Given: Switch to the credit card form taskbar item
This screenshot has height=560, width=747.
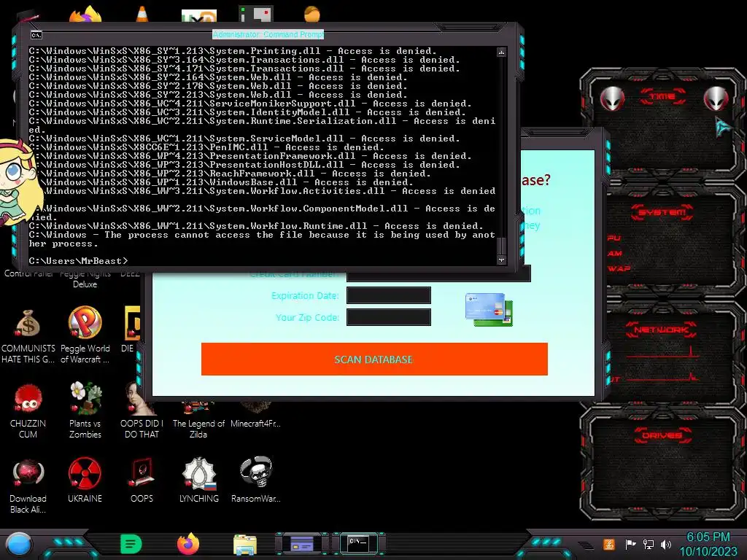Looking at the screenshot, I should [x=302, y=543].
